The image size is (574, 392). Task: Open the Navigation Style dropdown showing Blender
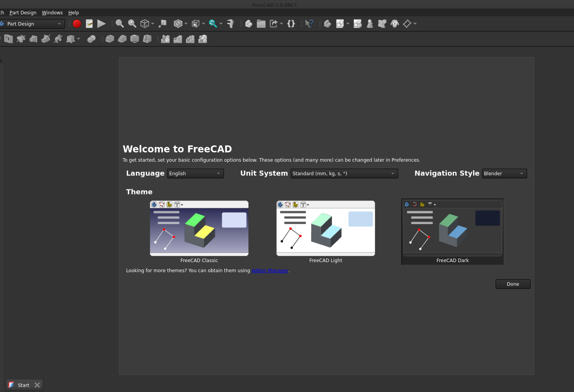(x=504, y=173)
